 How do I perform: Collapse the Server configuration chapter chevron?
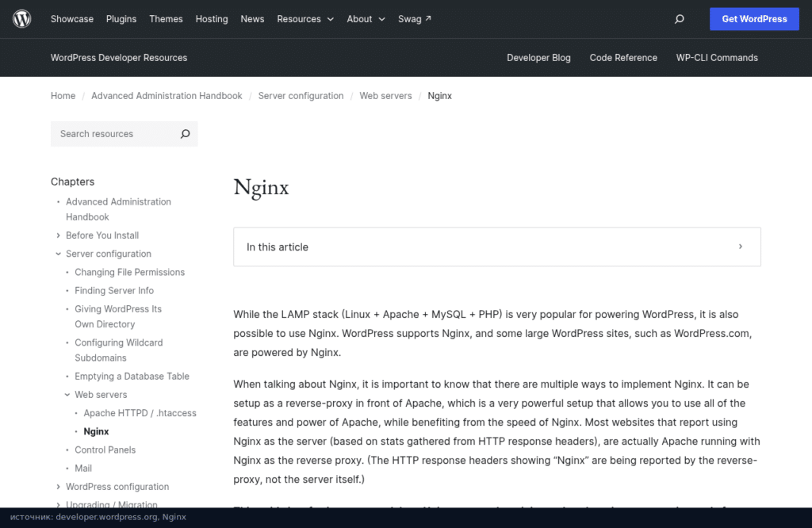click(58, 254)
